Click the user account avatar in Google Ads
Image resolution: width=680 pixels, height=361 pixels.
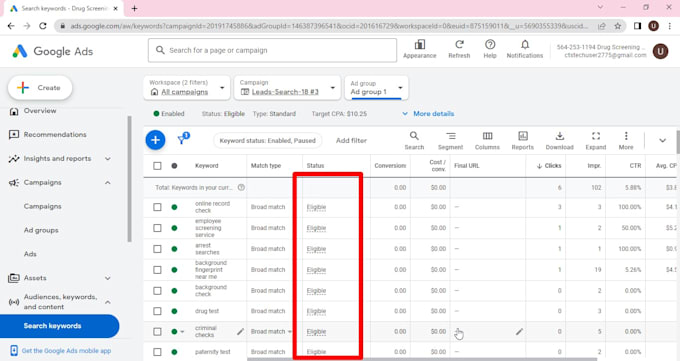(x=660, y=51)
